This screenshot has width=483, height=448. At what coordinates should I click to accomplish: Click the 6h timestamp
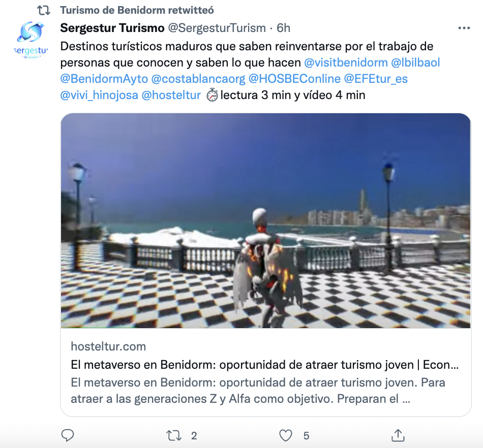tap(283, 28)
